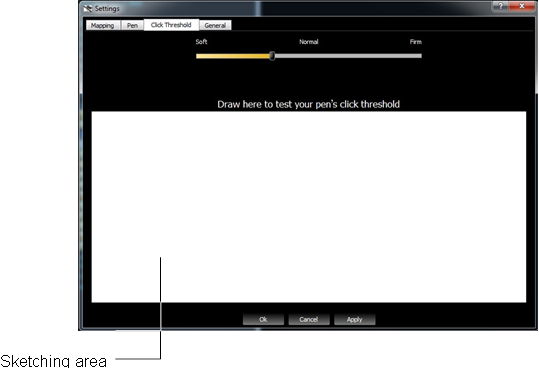This screenshot has width=539, height=368.
Task: Switch to the Mapping tab
Action: (x=102, y=25)
